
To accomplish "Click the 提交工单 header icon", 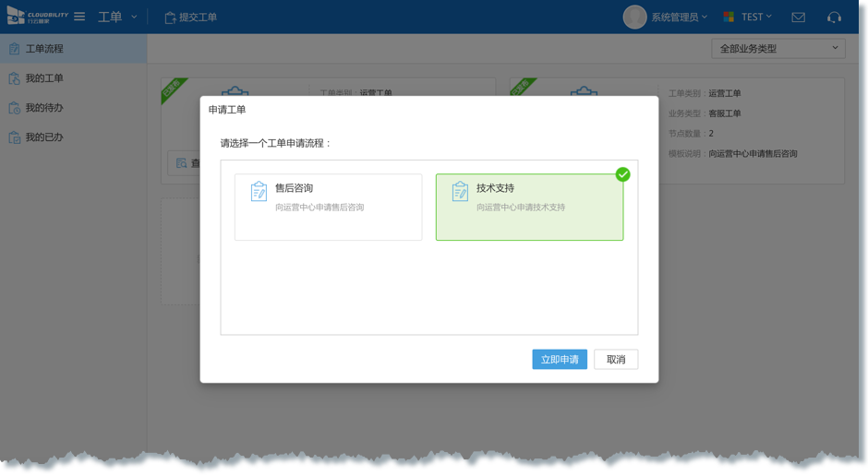I will (x=170, y=18).
